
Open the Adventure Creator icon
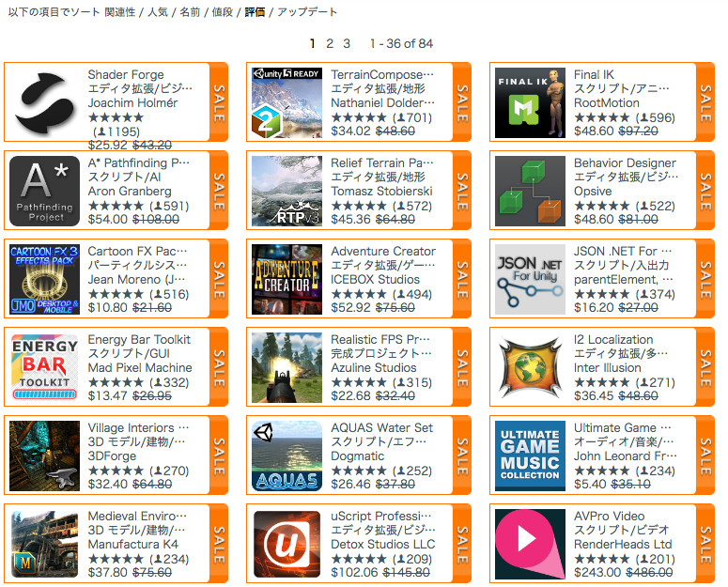(x=287, y=279)
